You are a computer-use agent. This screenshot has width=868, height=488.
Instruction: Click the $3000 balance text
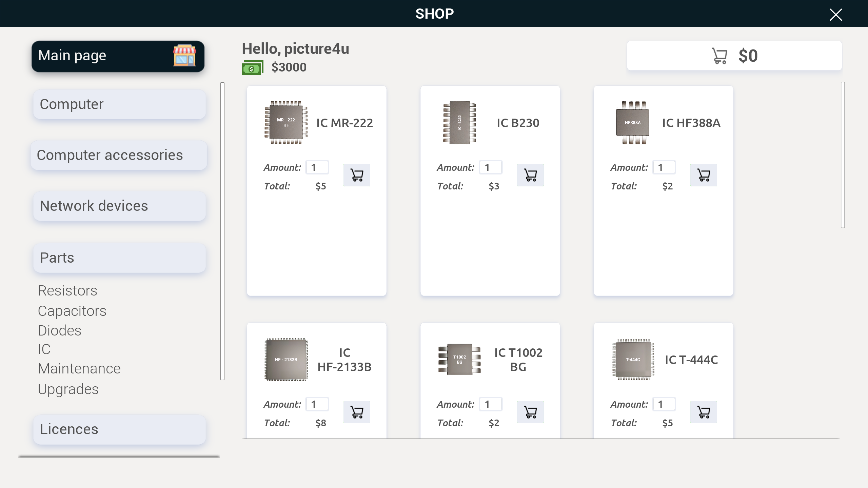[289, 67]
